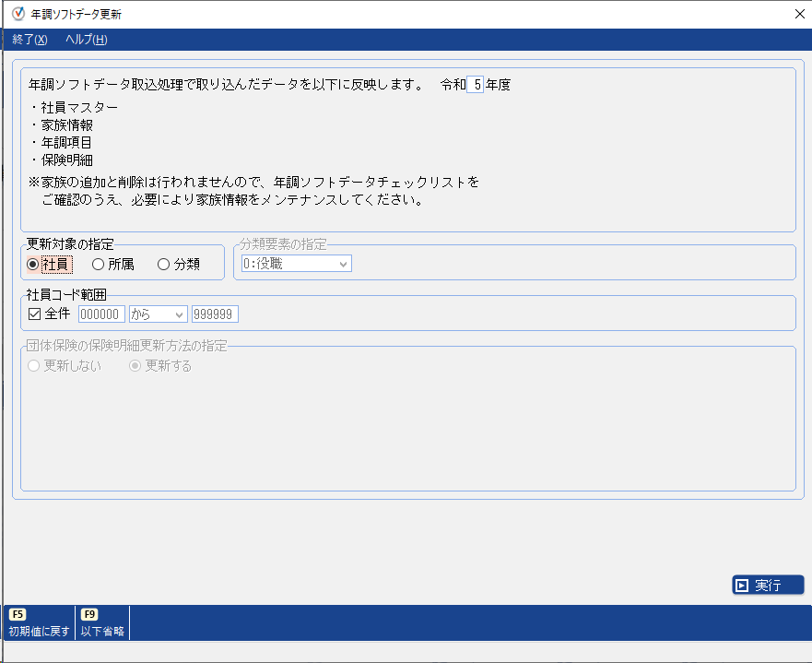
Task: Click the app icon in title bar
Action: tap(17, 14)
